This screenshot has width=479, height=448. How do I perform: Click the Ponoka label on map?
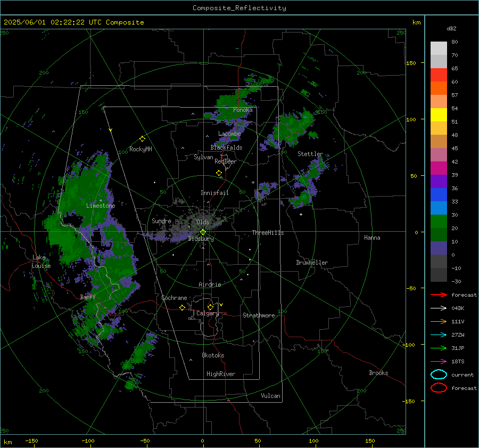coord(243,110)
